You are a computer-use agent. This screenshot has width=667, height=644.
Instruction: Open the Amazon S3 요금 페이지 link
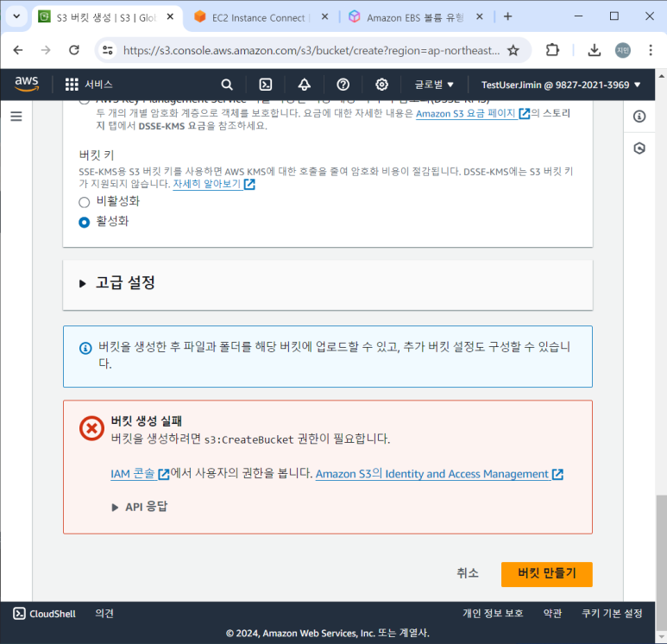point(473,114)
